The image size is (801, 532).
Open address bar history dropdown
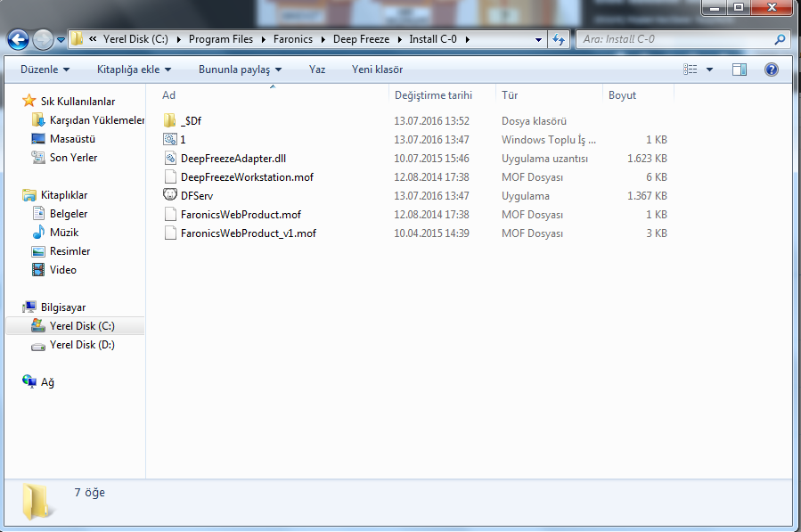tap(538, 39)
